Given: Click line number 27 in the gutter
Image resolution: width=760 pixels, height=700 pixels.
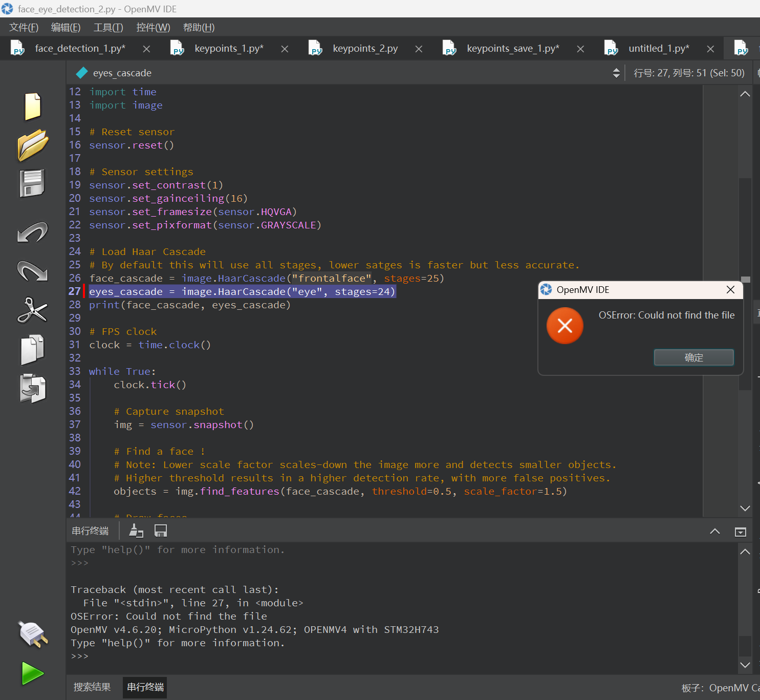Looking at the screenshot, I should pyautogui.click(x=75, y=291).
